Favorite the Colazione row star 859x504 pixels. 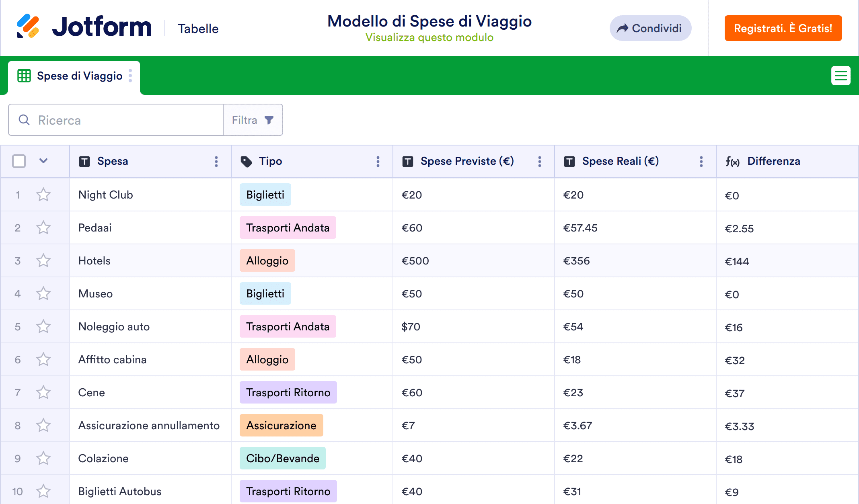click(43, 459)
